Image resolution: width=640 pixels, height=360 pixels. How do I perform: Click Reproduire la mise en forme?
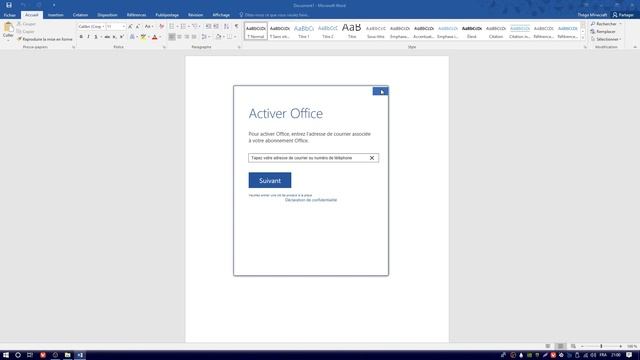tap(45, 39)
